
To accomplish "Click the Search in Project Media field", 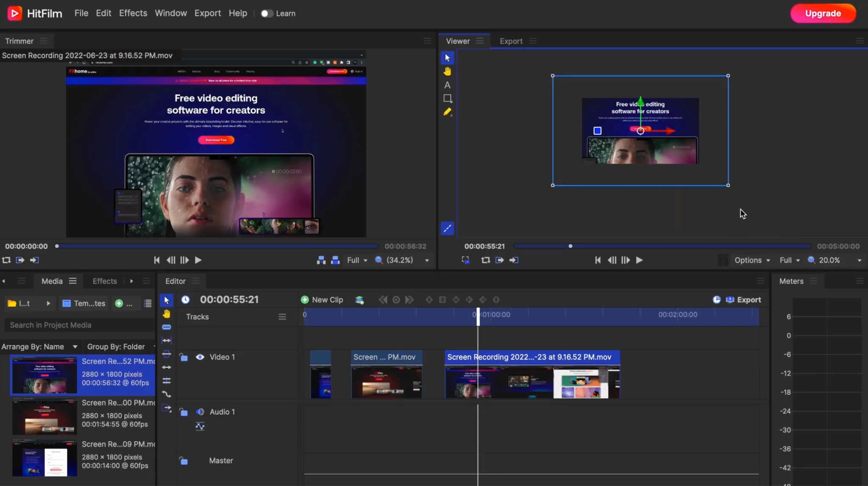I will click(78, 325).
